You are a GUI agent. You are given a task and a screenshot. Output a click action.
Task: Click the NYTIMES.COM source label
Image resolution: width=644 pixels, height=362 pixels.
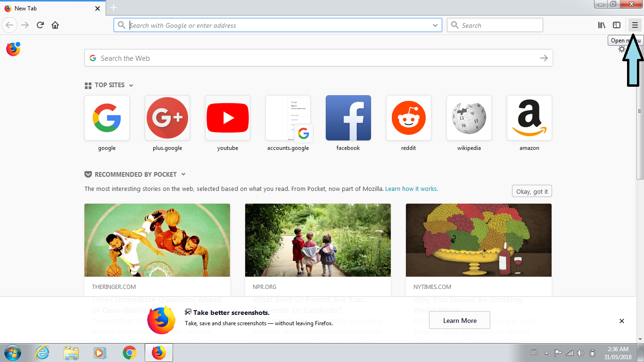(x=432, y=287)
